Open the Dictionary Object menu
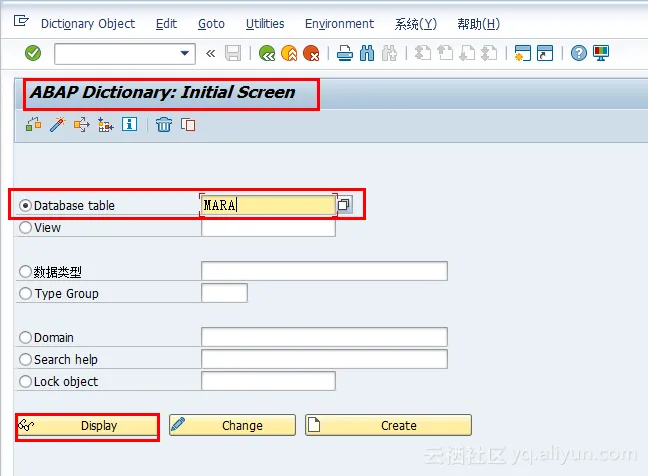Screen dimensions: 648x476 [x=88, y=24]
